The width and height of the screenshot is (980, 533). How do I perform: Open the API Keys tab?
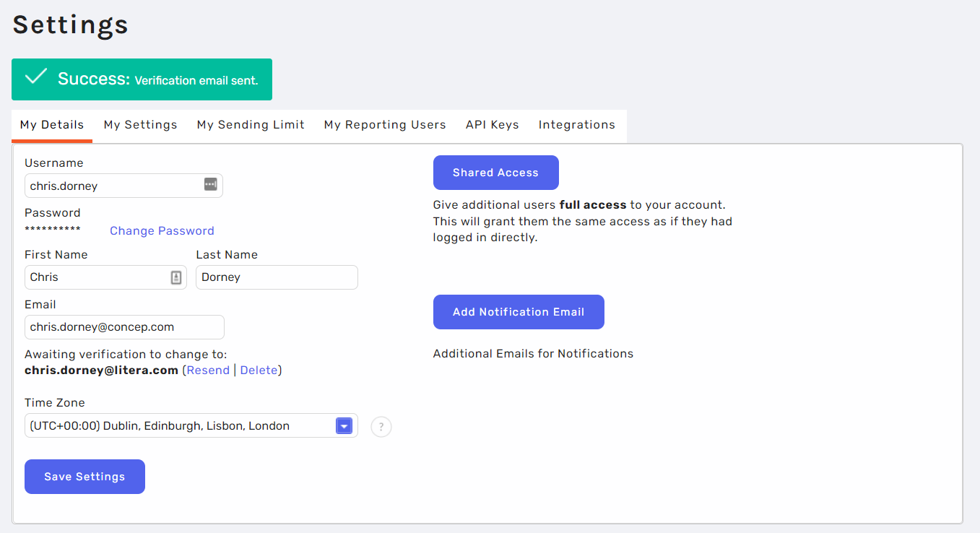pos(493,125)
